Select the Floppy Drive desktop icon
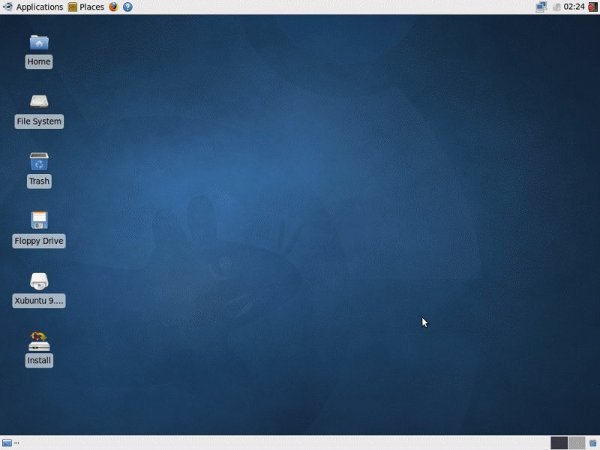Viewport: 600px width, 450px height. click(x=39, y=221)
